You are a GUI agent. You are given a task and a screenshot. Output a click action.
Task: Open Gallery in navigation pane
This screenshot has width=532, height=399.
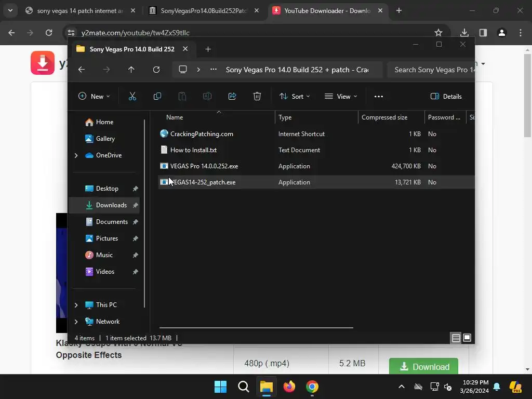pos(105,139)
